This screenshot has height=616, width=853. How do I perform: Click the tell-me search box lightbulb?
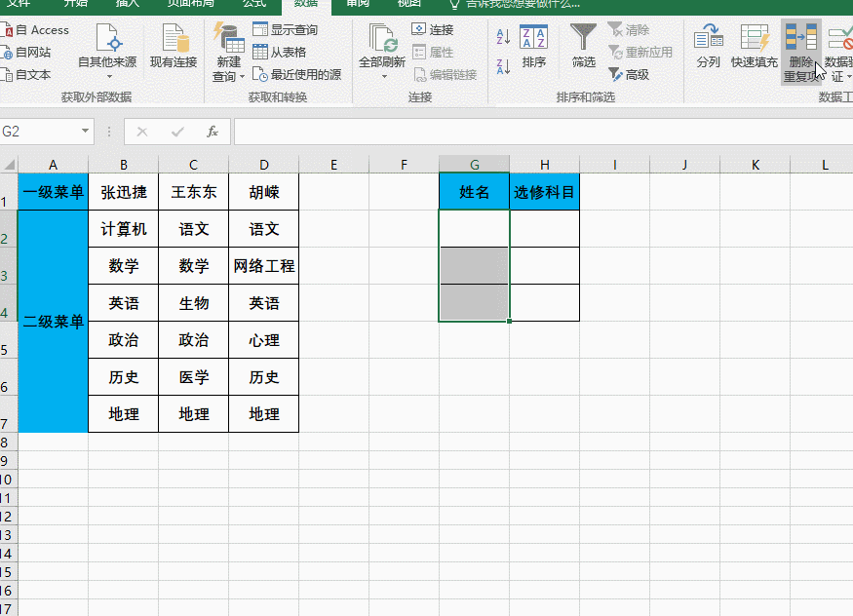[454, 4]
